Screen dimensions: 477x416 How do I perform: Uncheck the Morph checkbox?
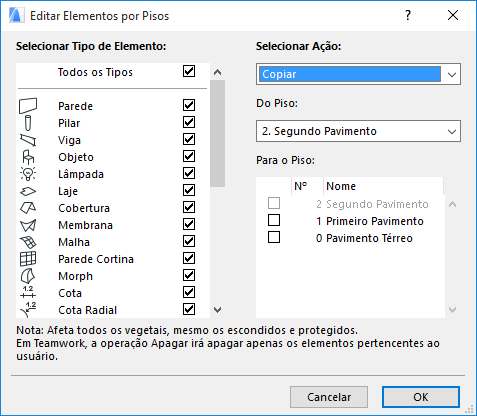click(x=189, y=275)
